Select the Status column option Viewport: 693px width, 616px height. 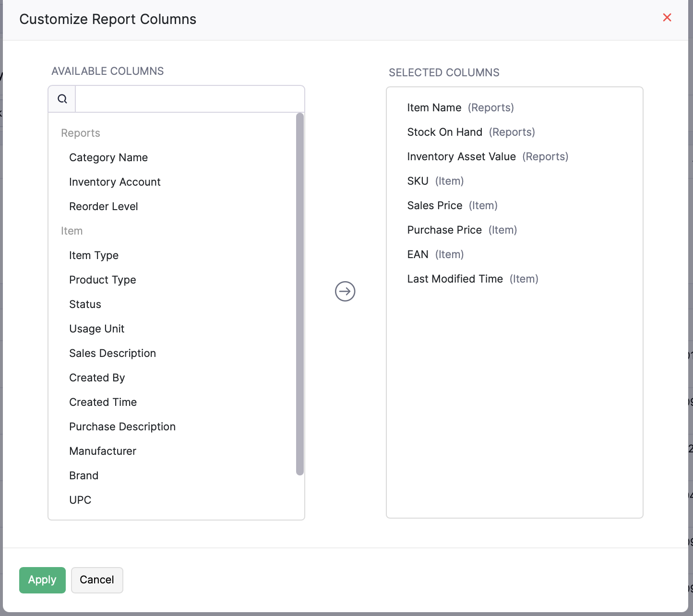(85, 305)
